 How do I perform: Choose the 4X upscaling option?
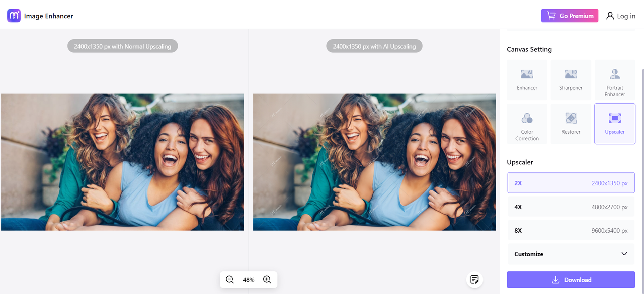pyautogui.click(x=571, y=207)
